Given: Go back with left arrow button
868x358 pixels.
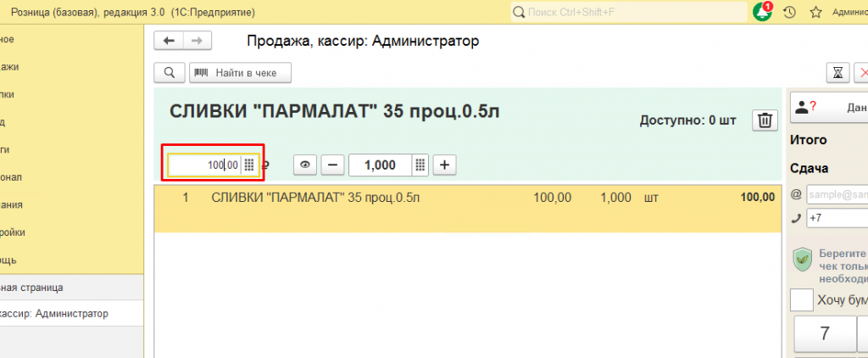Looking at the screenshot, I should [169, 41].
